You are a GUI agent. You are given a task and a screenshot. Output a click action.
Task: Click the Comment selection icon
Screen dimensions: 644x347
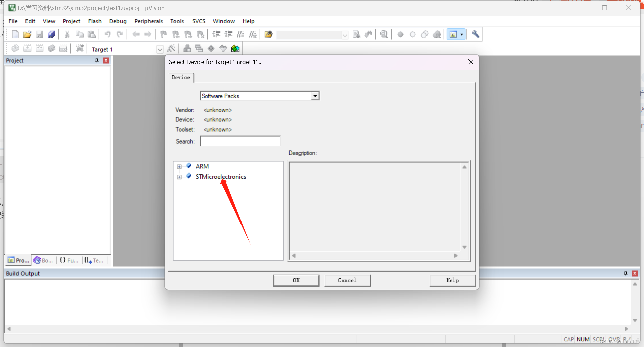(x=241, y=34)
